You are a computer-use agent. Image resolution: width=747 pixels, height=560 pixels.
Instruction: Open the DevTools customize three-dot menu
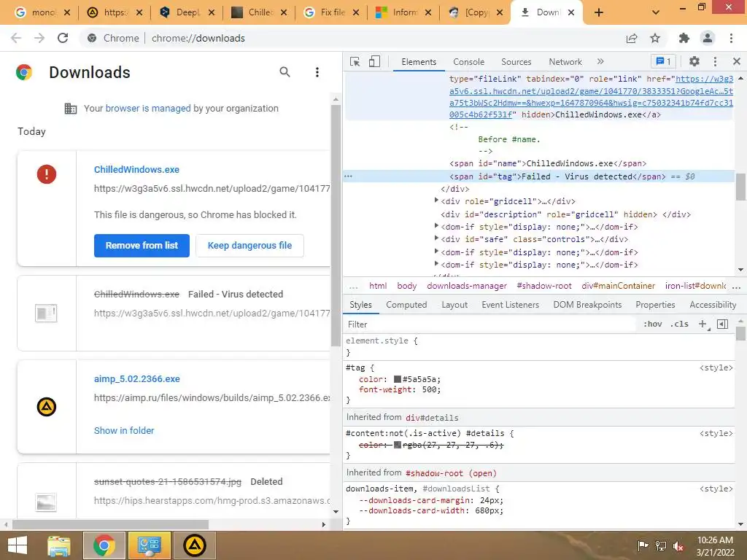715,61
